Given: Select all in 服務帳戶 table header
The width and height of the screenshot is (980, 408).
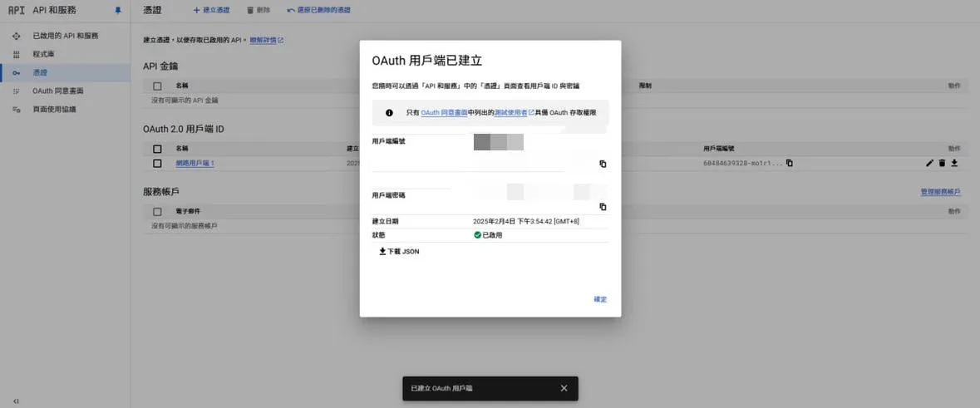Looking at the screenshot, I should [x=157, y=211].
